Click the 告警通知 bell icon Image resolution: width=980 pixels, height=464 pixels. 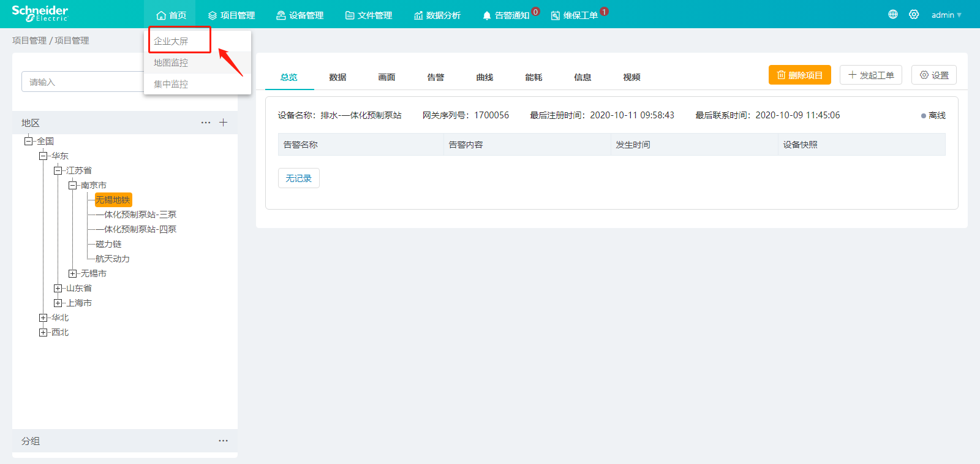click(x=487, y=15)
